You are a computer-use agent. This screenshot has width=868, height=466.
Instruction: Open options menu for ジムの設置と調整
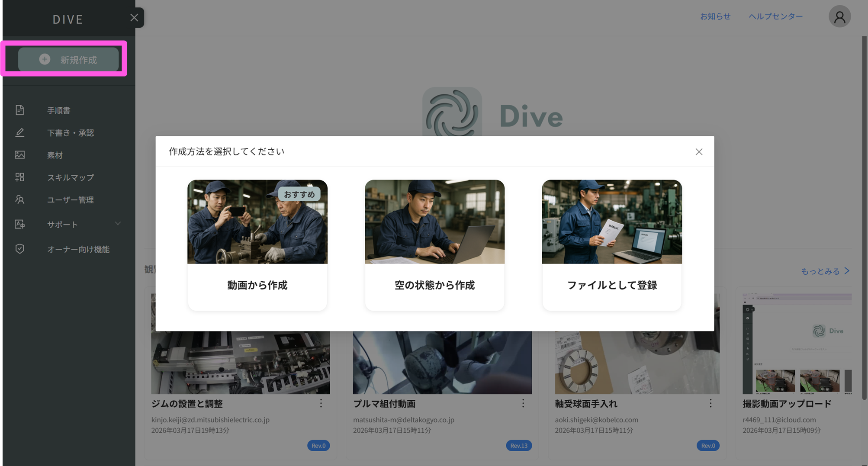pyautogui.click(x=321, y=403)
